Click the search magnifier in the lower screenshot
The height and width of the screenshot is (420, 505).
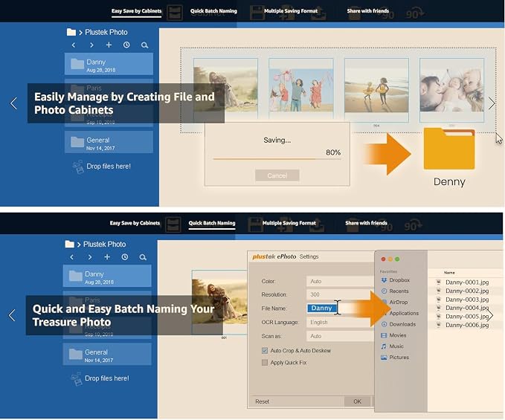(x=143, y=257)
